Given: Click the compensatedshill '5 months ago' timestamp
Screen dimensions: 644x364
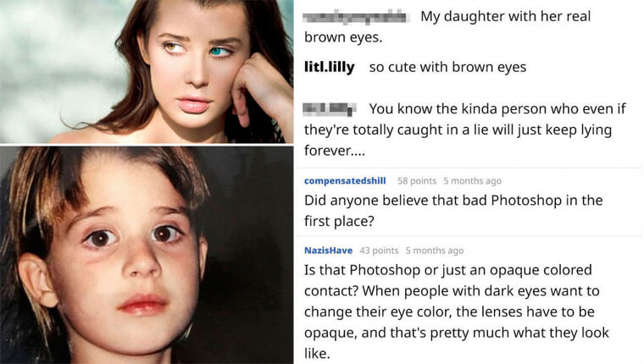Looking at the screenshot, I should 472,181.
